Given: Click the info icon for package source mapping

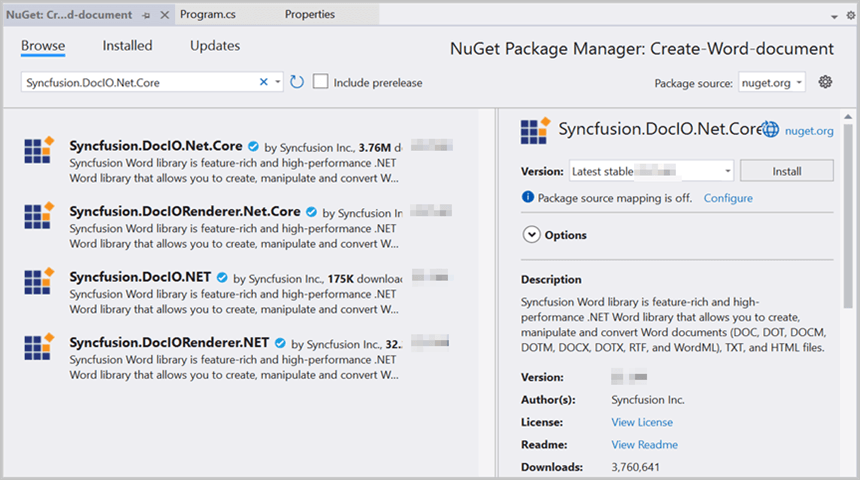Looking at the screenshot, I should click(x=528, y=197).
